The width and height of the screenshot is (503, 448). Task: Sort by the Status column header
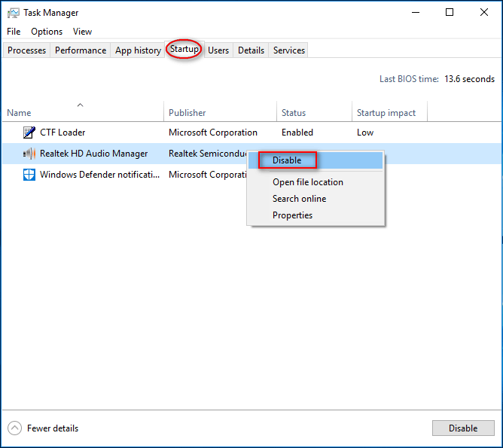(315, 112)
